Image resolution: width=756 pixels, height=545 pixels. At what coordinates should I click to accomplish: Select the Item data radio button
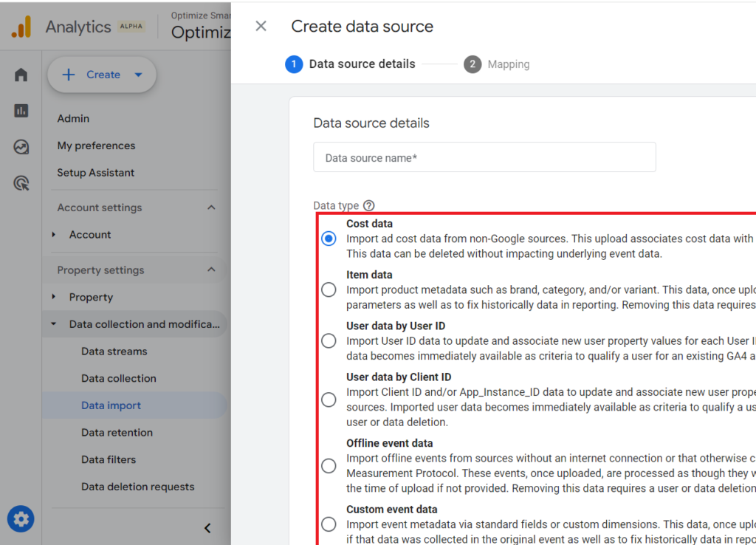click(329, 290)
